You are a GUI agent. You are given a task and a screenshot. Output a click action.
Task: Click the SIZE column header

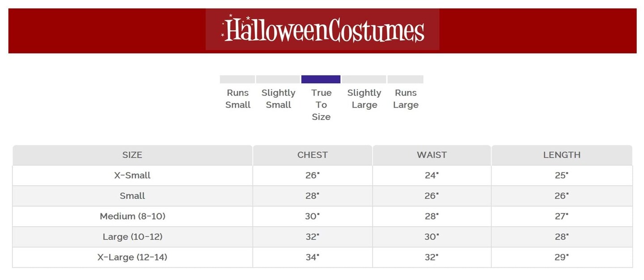pos(132,155)
